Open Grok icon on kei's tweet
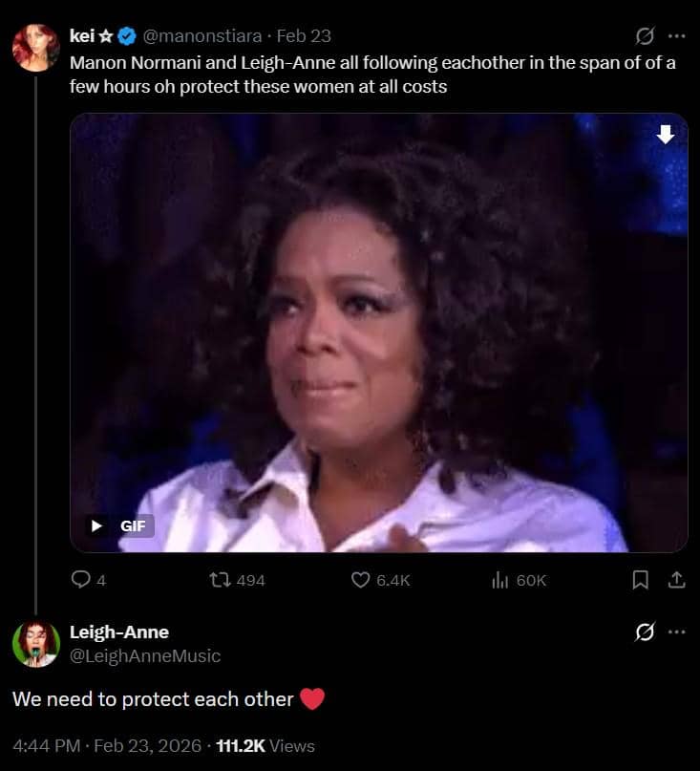This screenshot has width=700, height=771. click(x=646, y=36)
